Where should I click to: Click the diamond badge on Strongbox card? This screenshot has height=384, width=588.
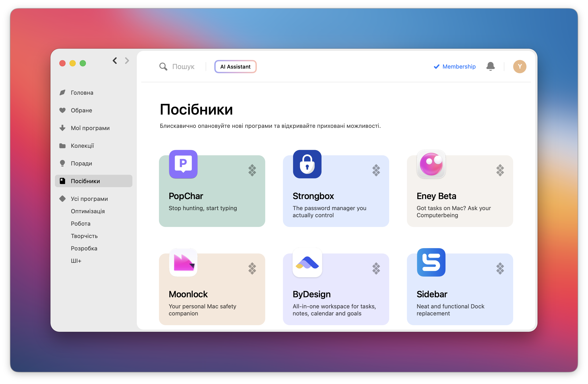[x=376, y=170]
